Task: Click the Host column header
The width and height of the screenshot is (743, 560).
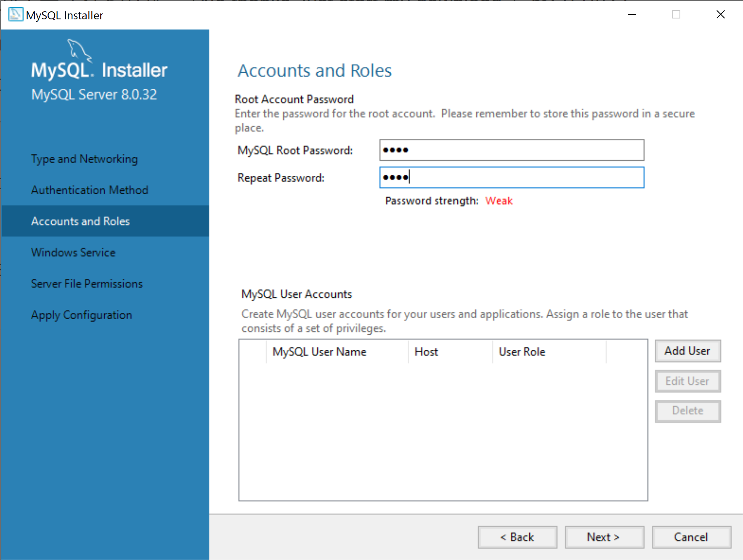Action: click(x=426, y=351)
